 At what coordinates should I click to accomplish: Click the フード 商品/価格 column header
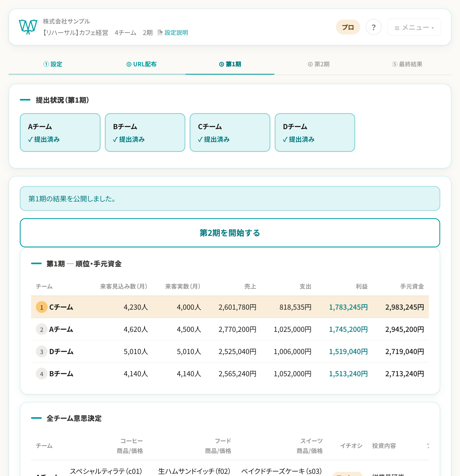click(x=218, y=446)
